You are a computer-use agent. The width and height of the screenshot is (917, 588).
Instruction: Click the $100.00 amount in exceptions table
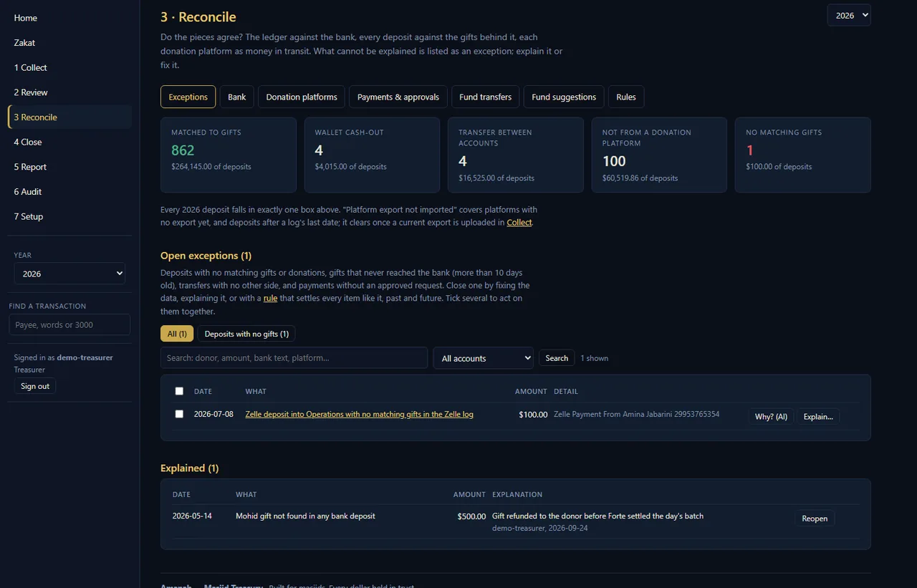(x=533, y=414)
